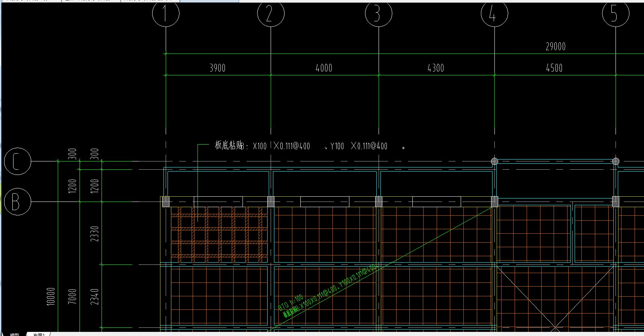Click grid axis bubble number 1

click(x=166, y=13)
